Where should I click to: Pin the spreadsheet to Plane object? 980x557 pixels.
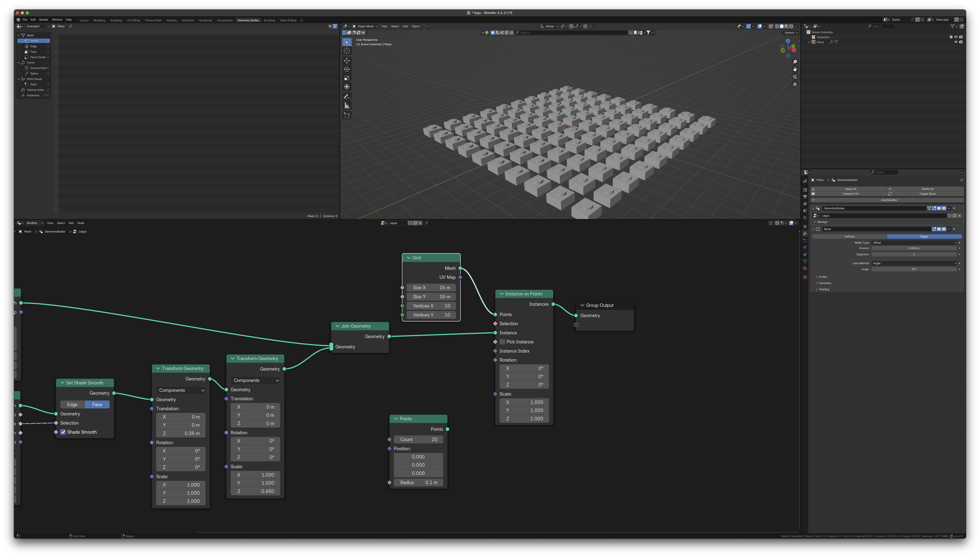coord(70,26)
